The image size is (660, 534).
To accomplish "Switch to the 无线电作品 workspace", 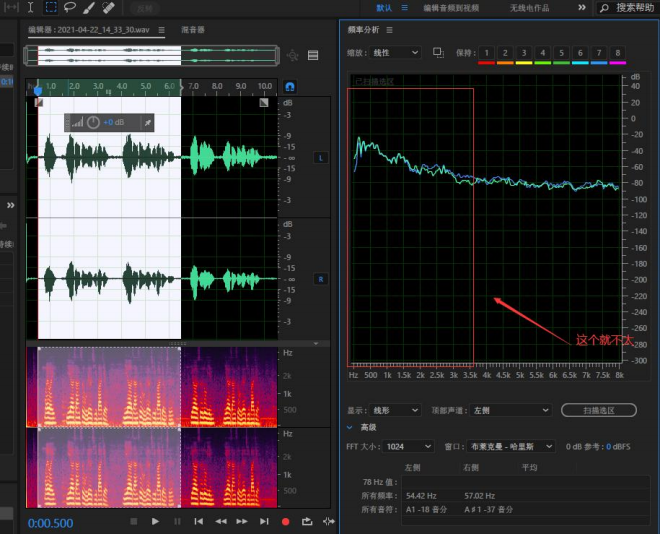I will (529, 8).
